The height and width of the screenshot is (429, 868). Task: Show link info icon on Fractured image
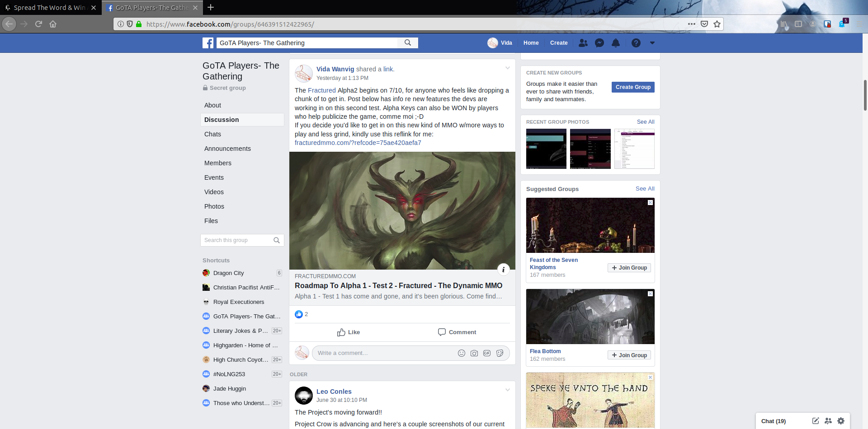pos(504,270)
